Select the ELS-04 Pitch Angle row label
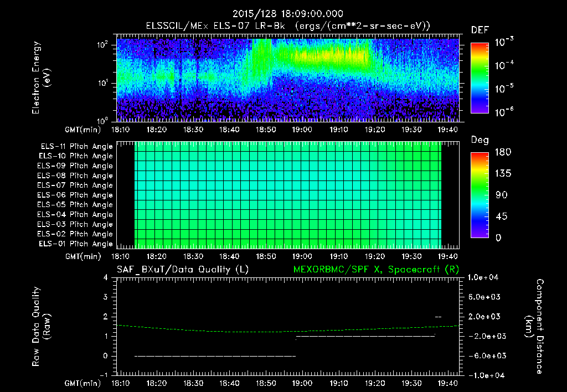Screen dimensions: 567x392 [75, 215]
